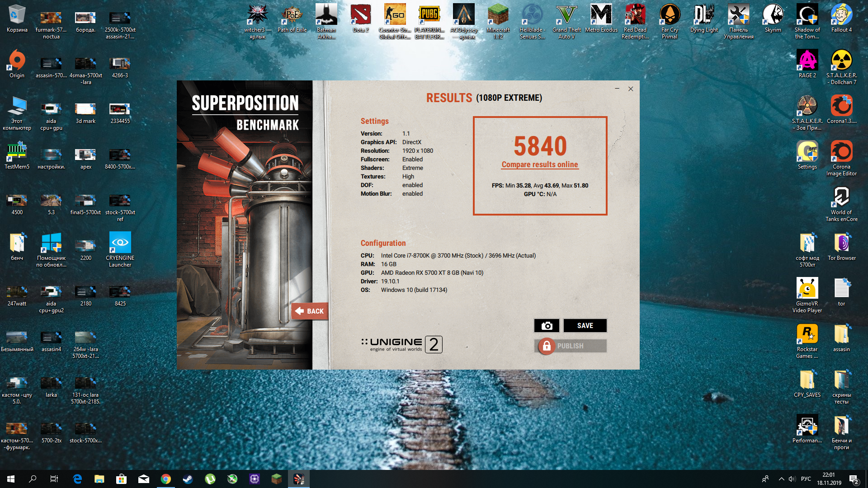868x488 pixels.
Task: Click the locked PUBLISH button
Action: tap(570, 346)
